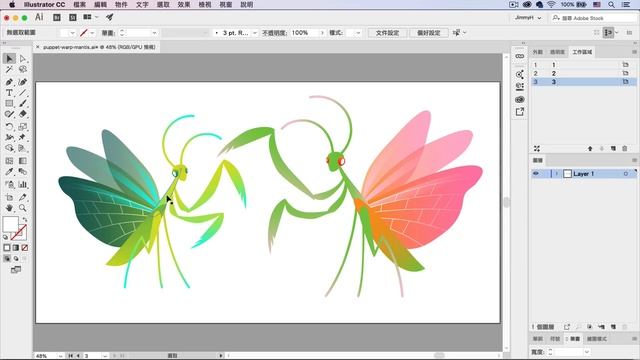Select the Line Segment tool
640x360 pixels.
(23, 93)
